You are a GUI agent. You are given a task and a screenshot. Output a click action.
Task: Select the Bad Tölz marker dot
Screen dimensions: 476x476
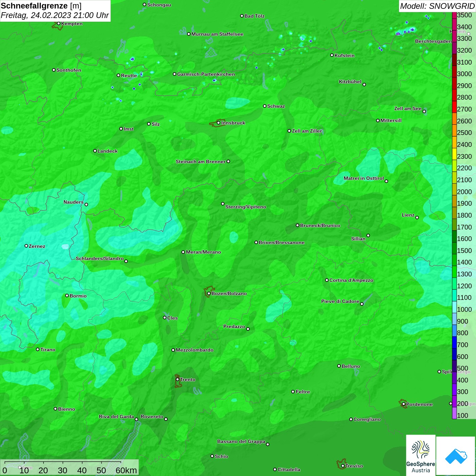[x=242, y=16]
